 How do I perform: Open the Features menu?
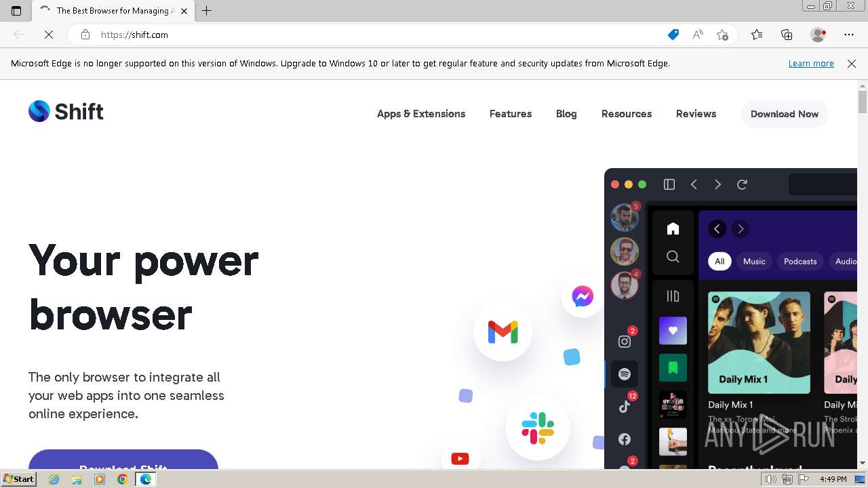point(511,114)
